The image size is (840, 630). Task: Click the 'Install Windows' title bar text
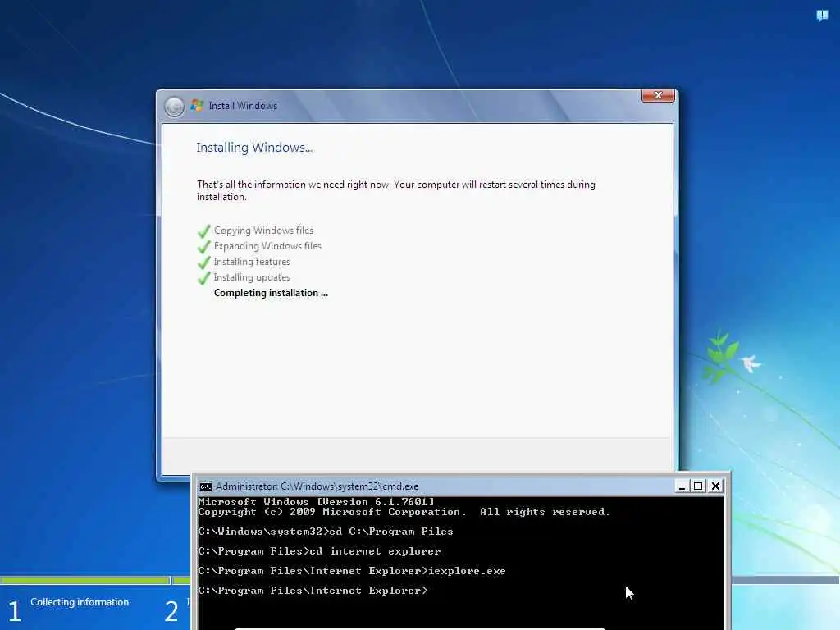click(243, 106)
